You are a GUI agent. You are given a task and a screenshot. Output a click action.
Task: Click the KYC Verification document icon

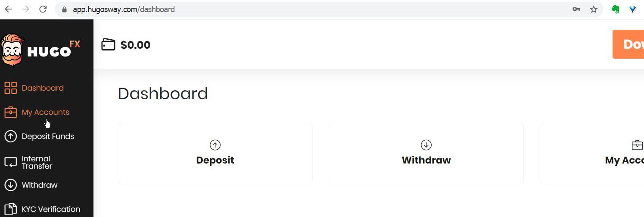click(10, 209)
